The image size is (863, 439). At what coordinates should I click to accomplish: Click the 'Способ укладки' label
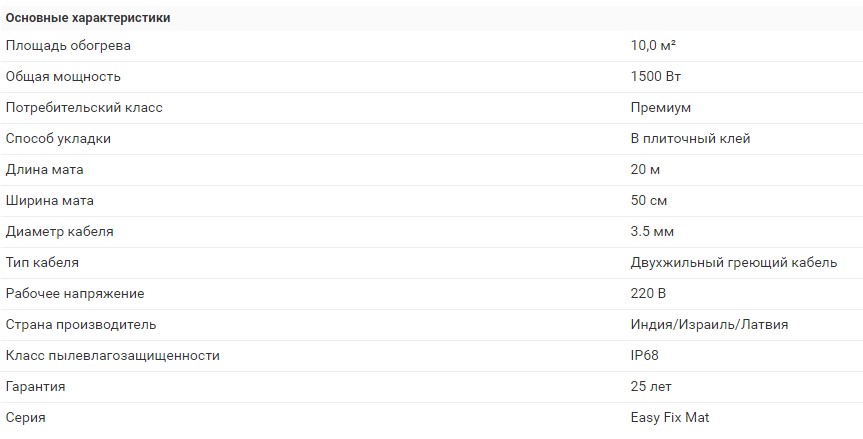pyautogui.click(x=58, y=138)
